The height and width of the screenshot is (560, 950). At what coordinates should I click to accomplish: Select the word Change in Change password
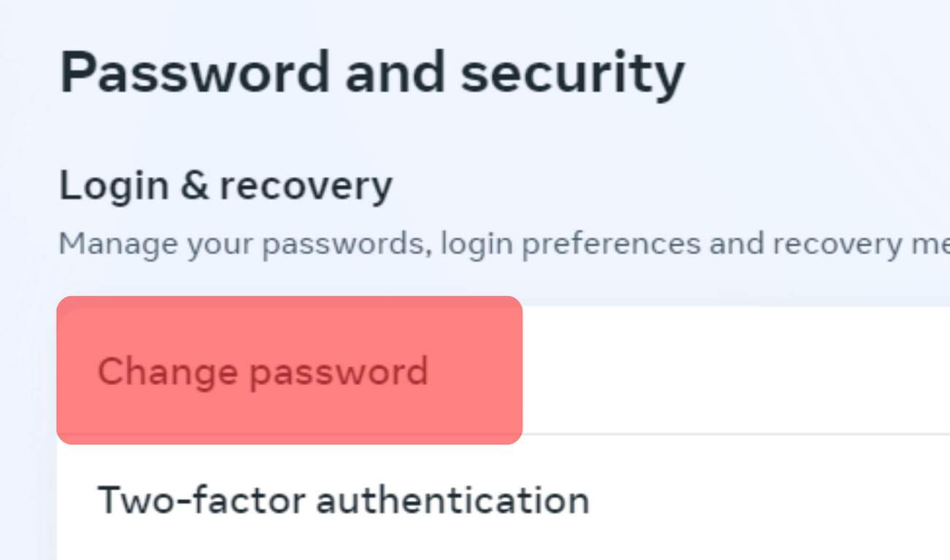click(x=167, y=371)
